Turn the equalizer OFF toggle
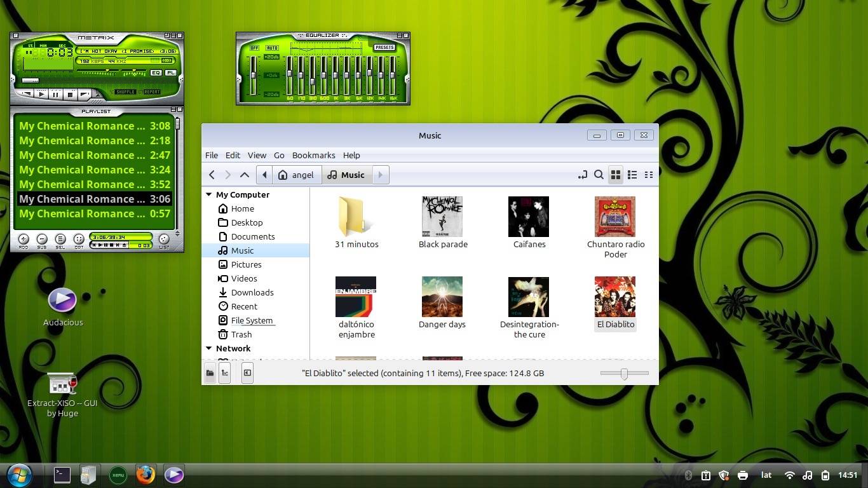This screenshot has height=488, width=868. tap(255, 48)
